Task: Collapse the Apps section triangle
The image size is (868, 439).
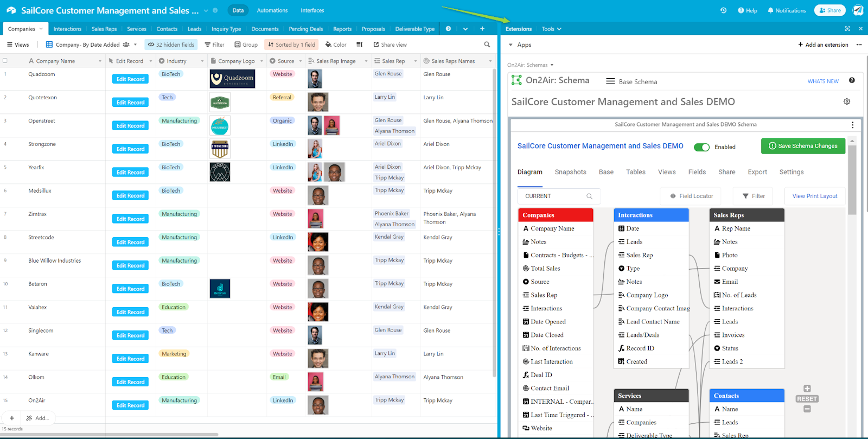Action: point(510,45)
